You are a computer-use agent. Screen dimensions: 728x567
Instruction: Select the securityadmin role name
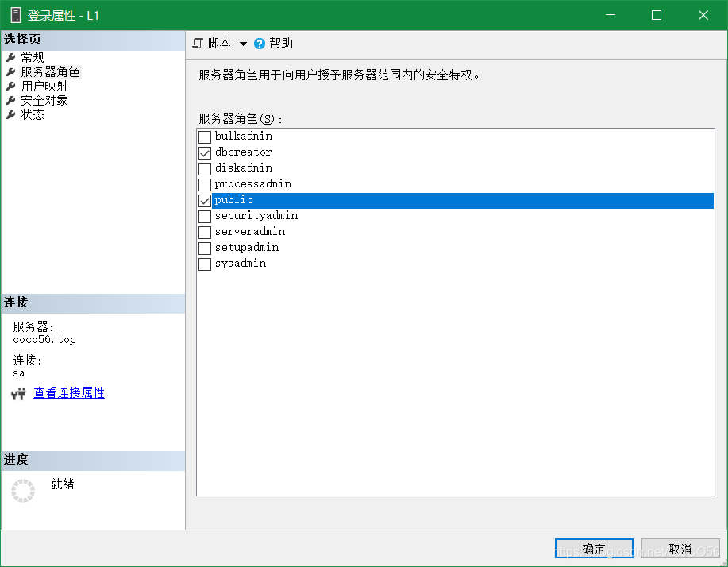click(256, 216)
